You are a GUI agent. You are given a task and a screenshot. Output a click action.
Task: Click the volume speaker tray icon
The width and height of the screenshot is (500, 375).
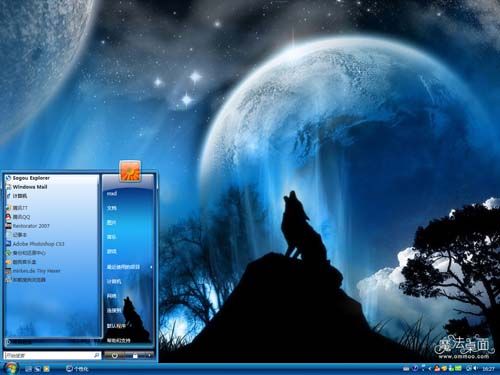[475, 369]
